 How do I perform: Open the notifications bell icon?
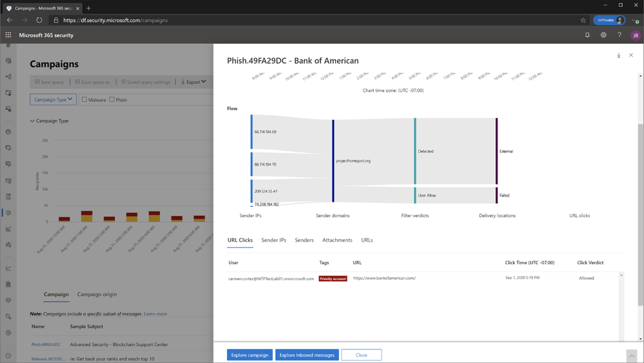pyautogui.click(x=587, y=35)
